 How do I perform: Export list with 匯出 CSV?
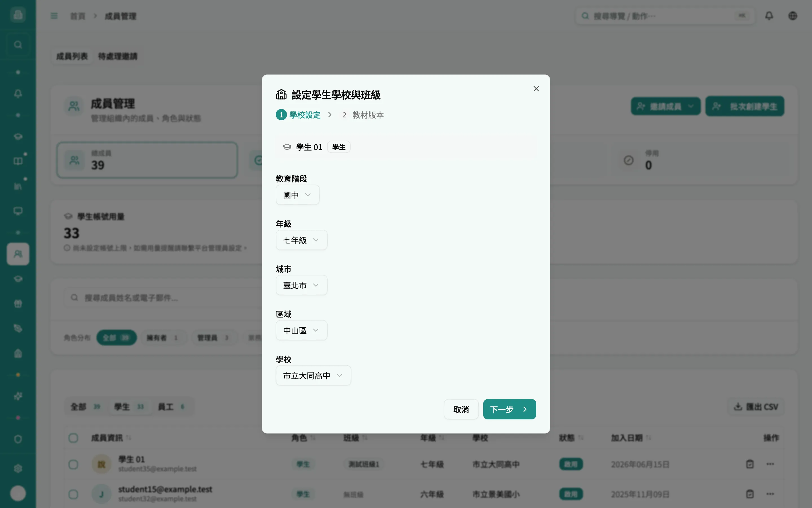click(x=756, y=407)
